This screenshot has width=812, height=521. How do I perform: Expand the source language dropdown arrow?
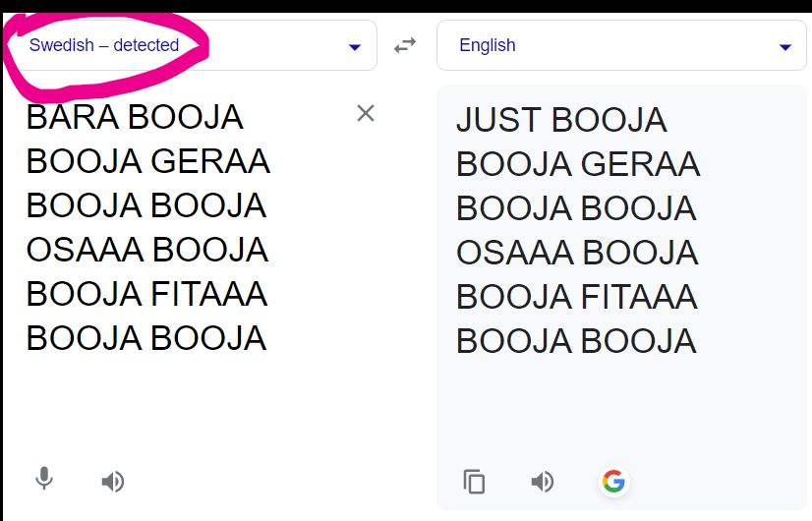coord(354,47)
